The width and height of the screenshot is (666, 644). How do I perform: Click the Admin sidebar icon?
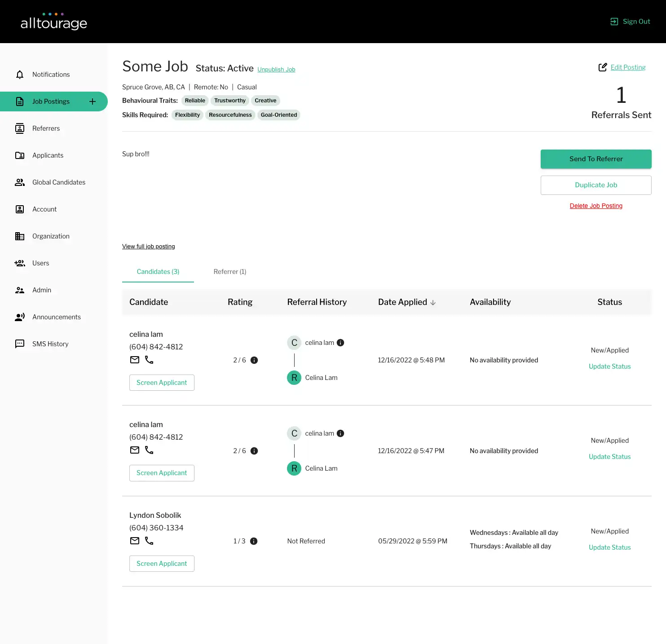(x=20, y=290)
